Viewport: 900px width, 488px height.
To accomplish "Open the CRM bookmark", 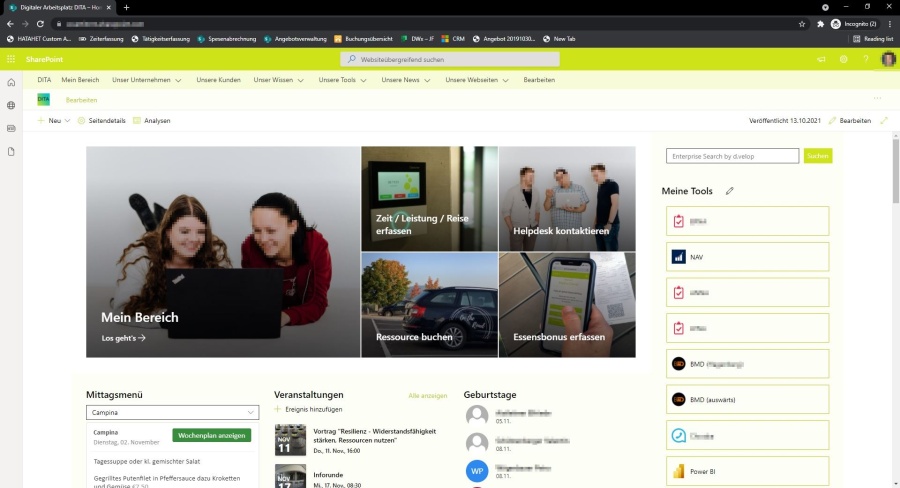I will [x=453, y=39].
